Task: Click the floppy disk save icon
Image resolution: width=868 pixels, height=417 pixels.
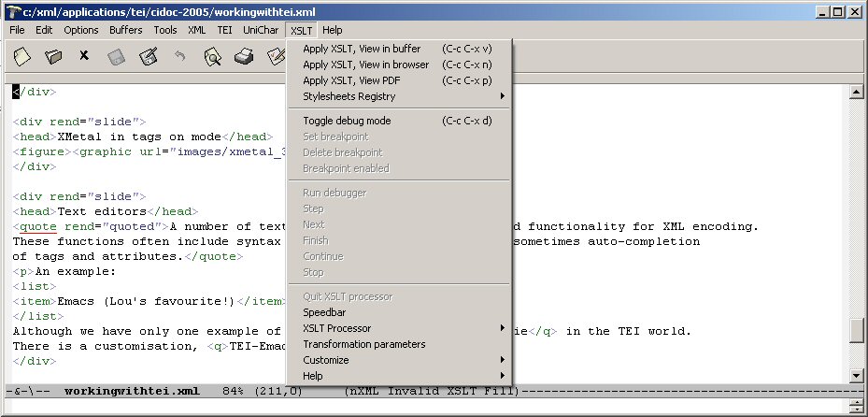Action: pyautogui.click(x=116, y=57)
